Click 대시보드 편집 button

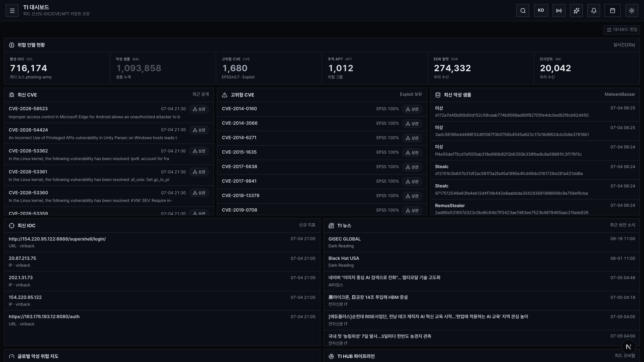click(622, 30)
